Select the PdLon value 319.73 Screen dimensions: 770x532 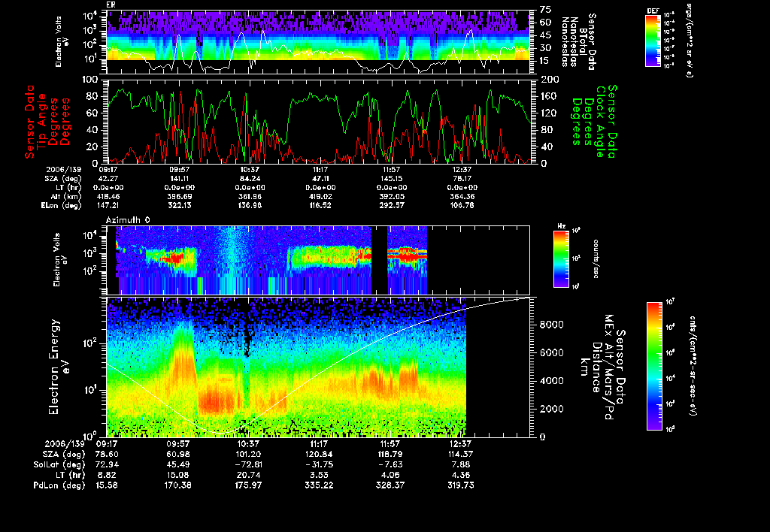click(461, 485)
